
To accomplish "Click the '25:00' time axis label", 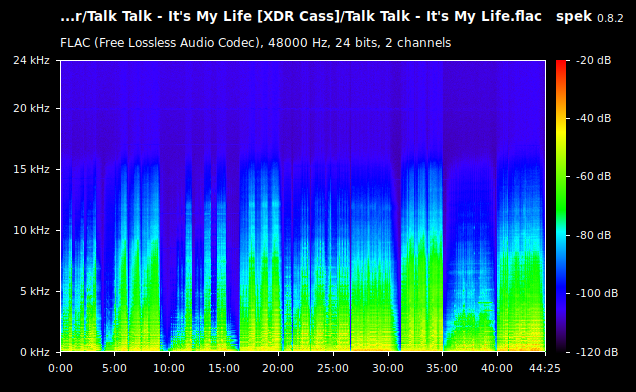I will [333, 368].
